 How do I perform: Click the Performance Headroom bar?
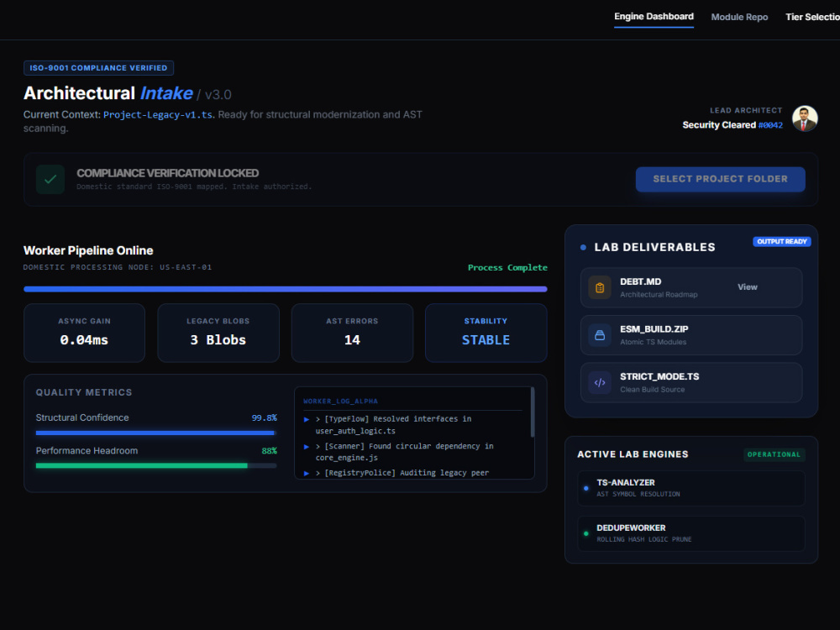[156, 466]
